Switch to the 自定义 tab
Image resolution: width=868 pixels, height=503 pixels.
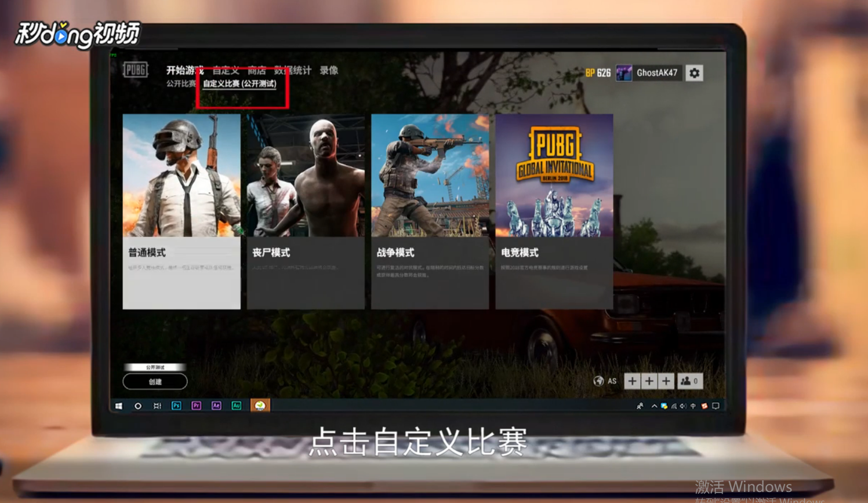(x=226, y=71)
